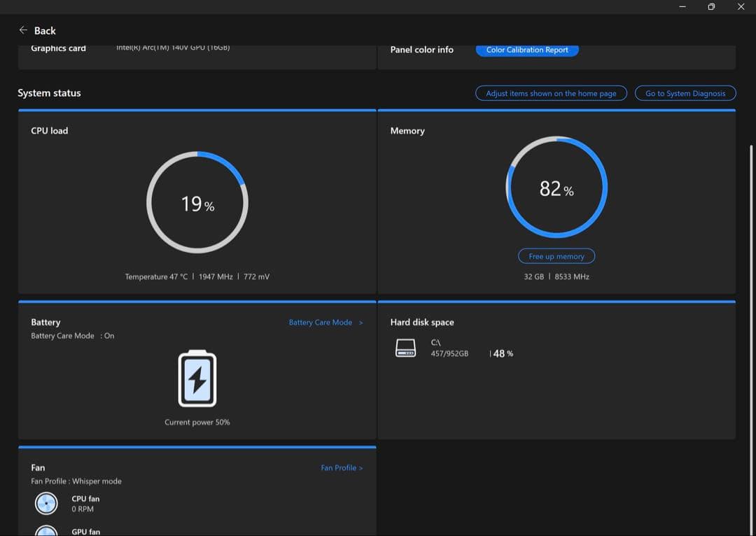The image size is (756, 536).
Task: Minimize the application window
Action: coord(682,6)
